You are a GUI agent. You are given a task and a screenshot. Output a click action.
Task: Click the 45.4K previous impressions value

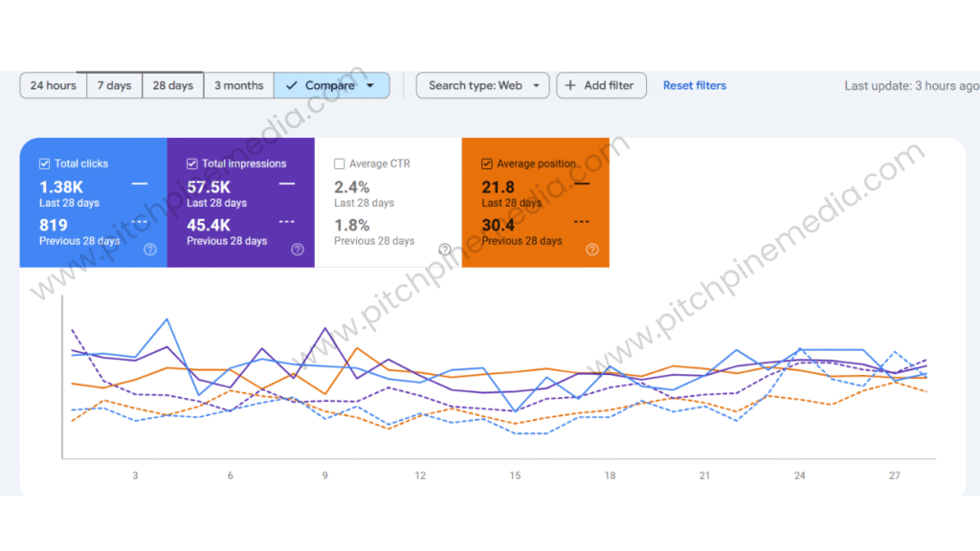(x=209, y=225)
